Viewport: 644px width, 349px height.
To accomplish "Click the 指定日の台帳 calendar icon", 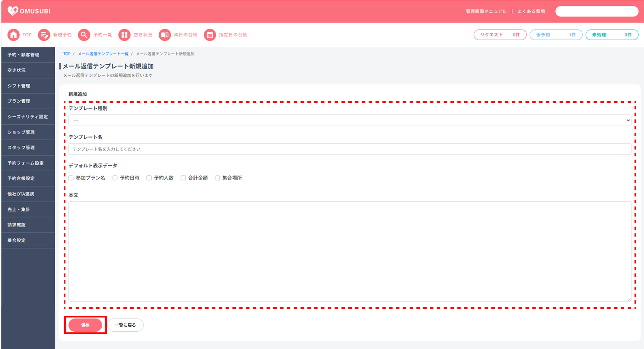I will tap(210, 35).
